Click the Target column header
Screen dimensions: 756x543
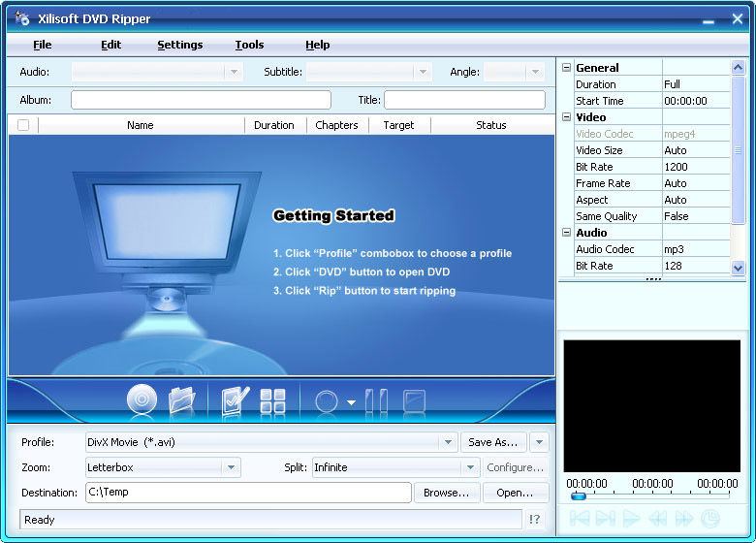click(x=399, y=125)
